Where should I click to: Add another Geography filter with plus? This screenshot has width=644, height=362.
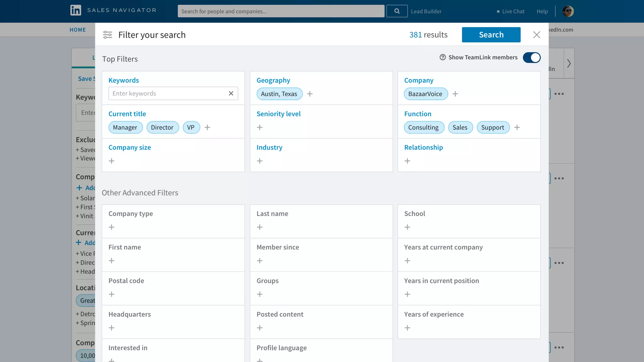310,94
